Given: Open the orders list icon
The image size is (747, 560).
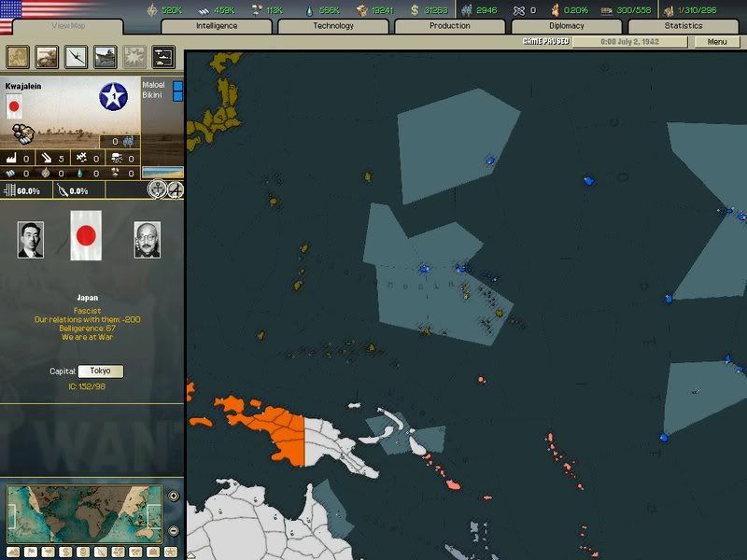Looking at the screenshot, I should pyautogui.click(x=162, y=57).
